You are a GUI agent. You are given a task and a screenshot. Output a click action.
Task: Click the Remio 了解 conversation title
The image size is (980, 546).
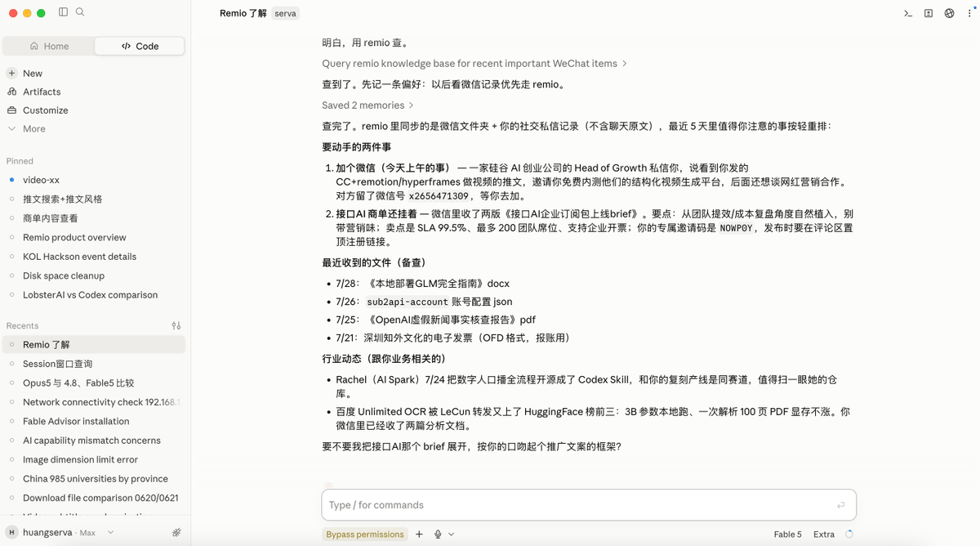243,13
